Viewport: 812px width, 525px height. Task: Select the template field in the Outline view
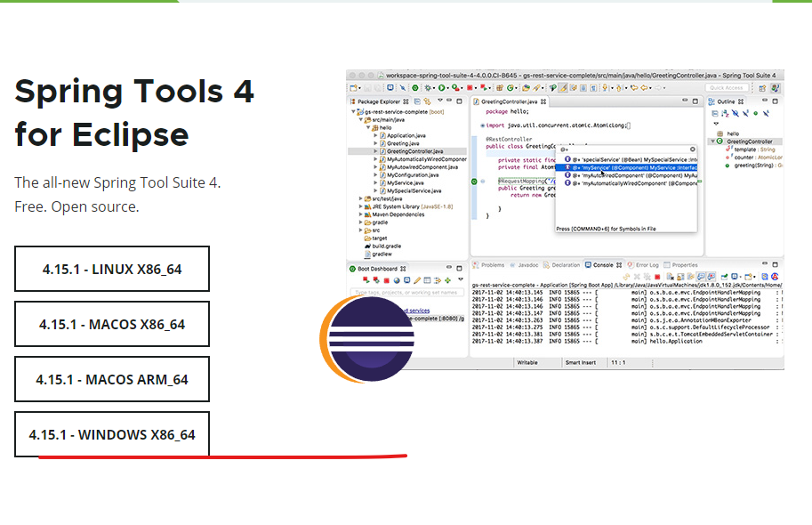[x=751, y=149]
